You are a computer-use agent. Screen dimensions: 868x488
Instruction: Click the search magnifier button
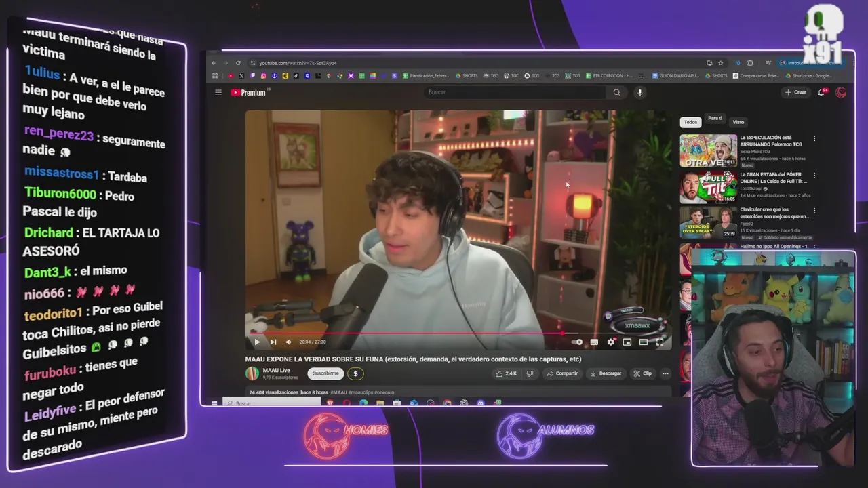(616, 92)
